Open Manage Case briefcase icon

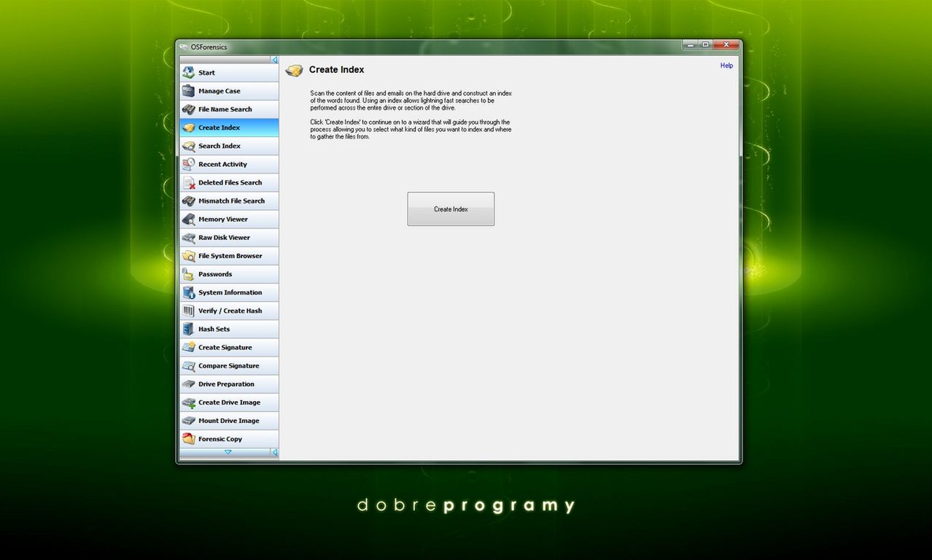click(x=189, y=90)
